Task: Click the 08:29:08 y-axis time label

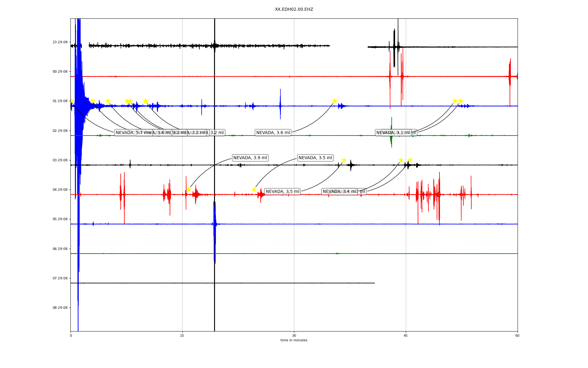Action: click(60, 308)
